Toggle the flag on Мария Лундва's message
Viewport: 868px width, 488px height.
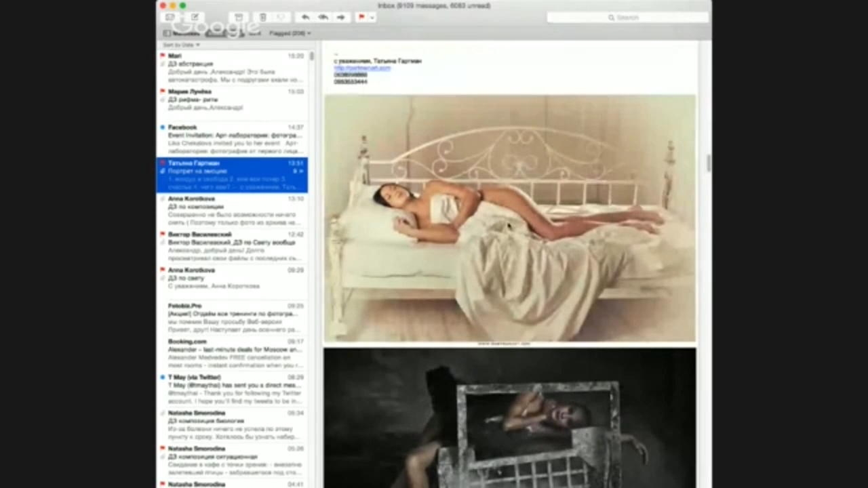[x=163, y=91]
